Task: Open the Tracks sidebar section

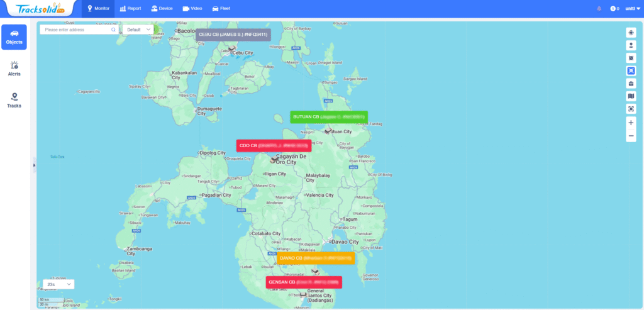Action: tap(14, 100)
